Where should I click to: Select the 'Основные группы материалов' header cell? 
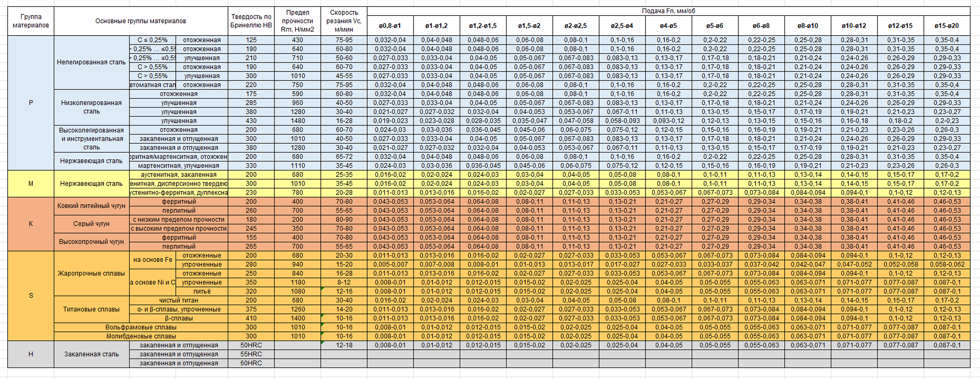(x=141, y=21)
